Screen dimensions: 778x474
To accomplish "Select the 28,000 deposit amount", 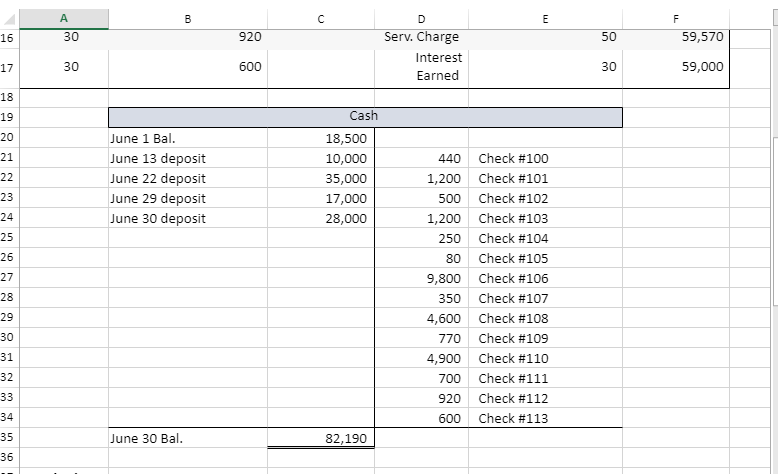I will [321, 217].
